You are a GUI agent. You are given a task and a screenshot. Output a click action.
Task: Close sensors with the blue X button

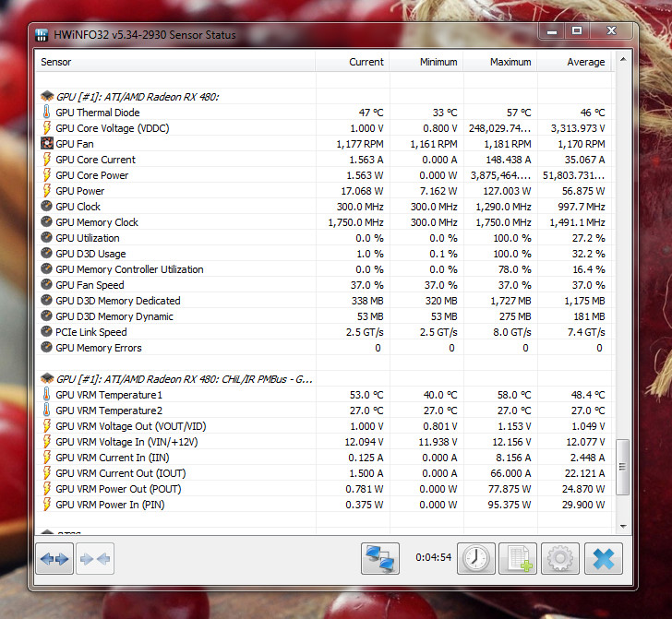click(x=604, y=558)
